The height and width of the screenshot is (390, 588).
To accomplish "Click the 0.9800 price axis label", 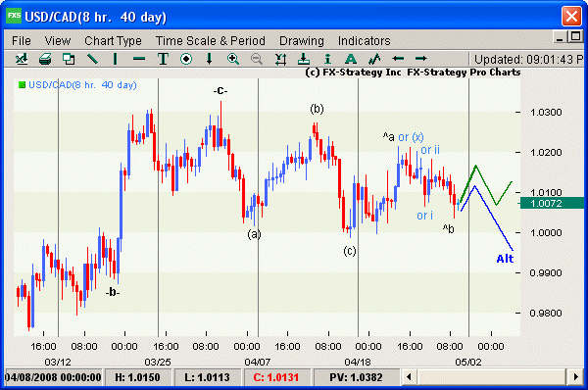I will point(546,313).
